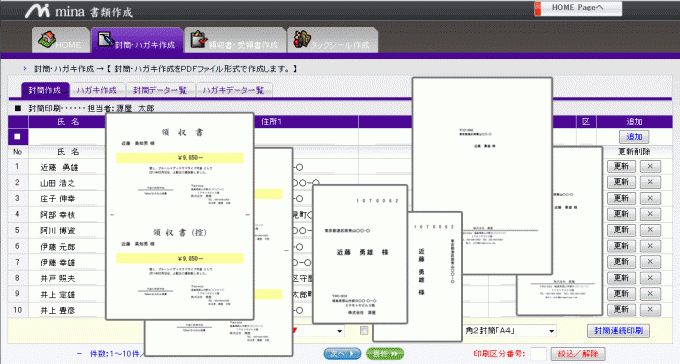Switch to the ハガキ作成 sub-tab
This screenshot has height=364, width=680.
97,90
